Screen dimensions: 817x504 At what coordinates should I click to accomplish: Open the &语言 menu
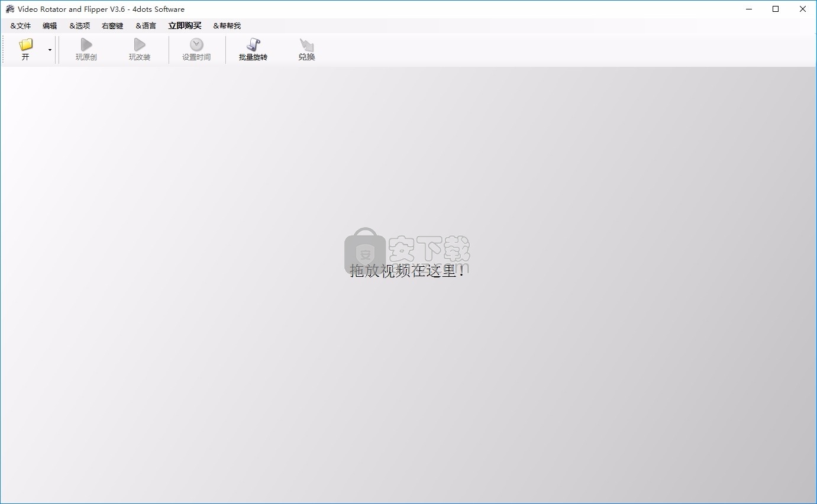tap(146, 25)
